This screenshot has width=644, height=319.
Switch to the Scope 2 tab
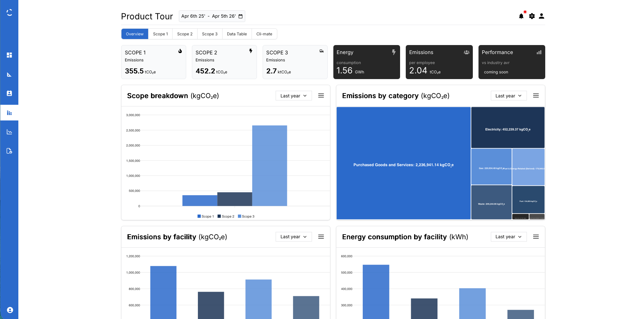pos(185,34)
